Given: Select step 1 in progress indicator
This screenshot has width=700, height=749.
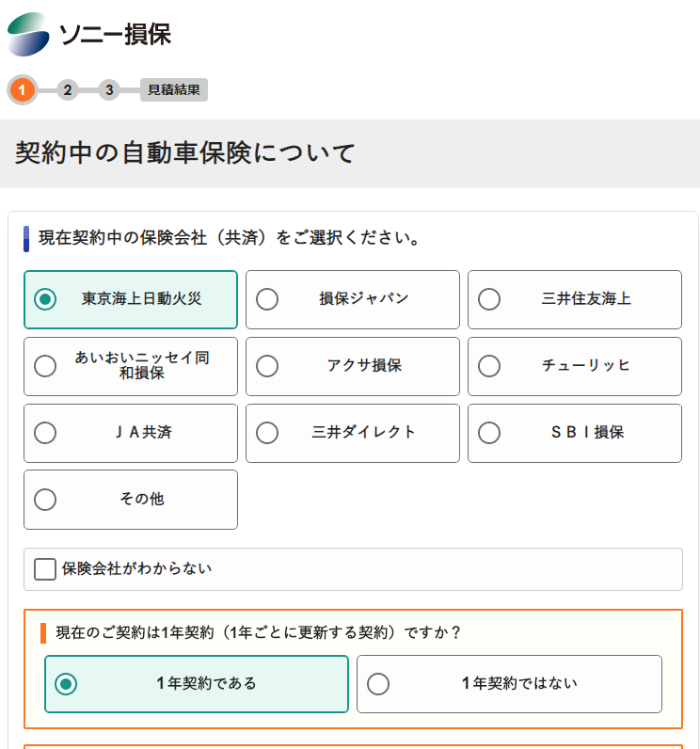Looking at the screenshot, I should (x=22, y=89).
